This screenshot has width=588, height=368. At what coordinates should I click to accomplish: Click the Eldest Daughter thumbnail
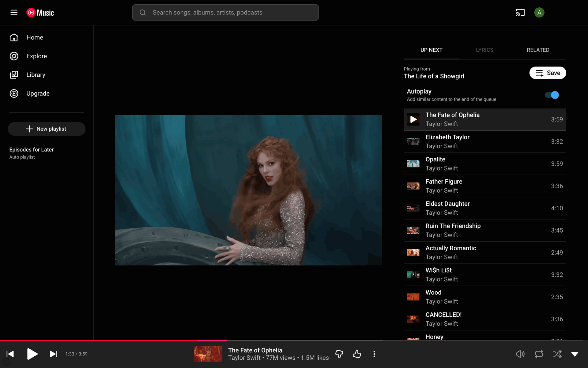click(x=413, y=208)
